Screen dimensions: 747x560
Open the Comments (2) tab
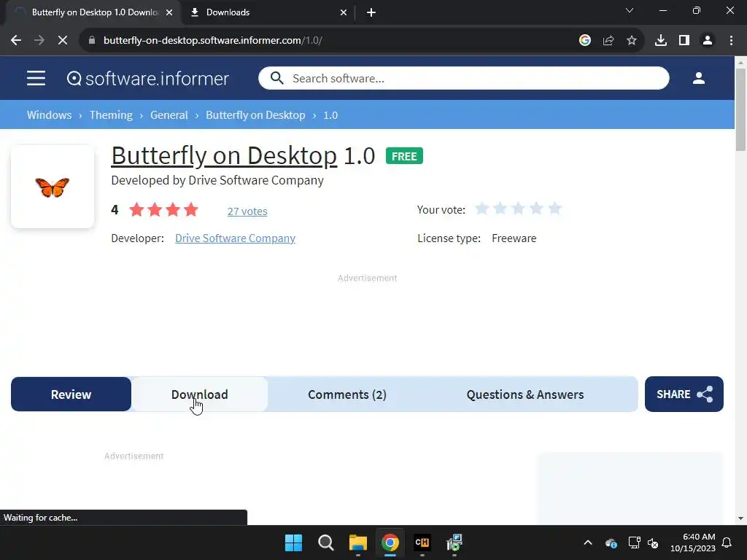click(347, 394)
